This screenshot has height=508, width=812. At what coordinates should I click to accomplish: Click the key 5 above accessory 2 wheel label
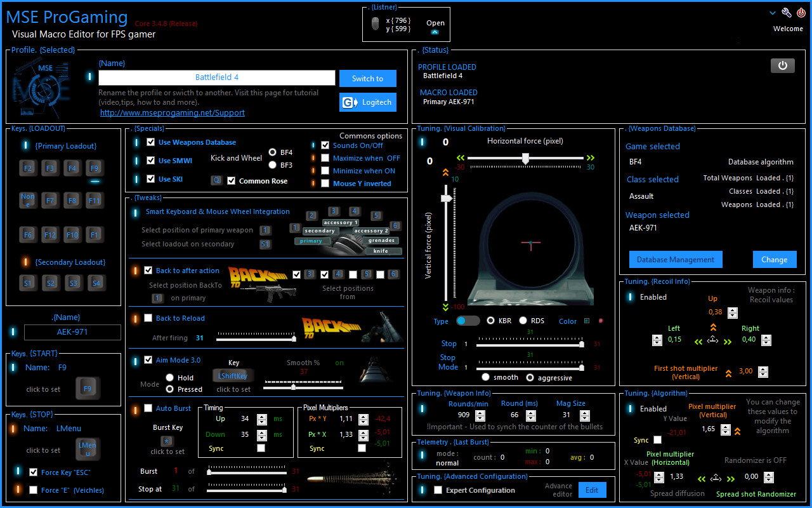pyautogui.click(x=376, y=216)
